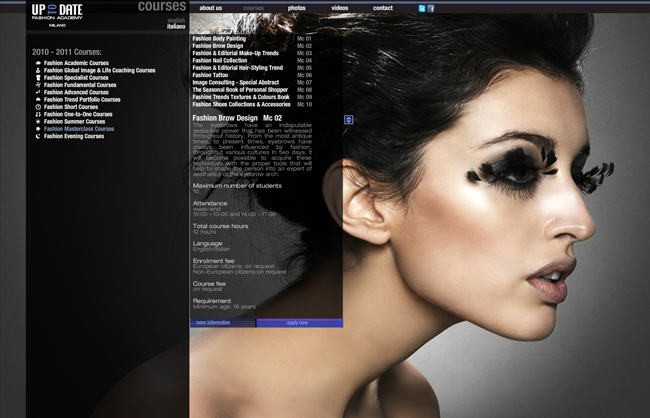Click the icon beside Fashion Specialist Courses

(38, 78)
